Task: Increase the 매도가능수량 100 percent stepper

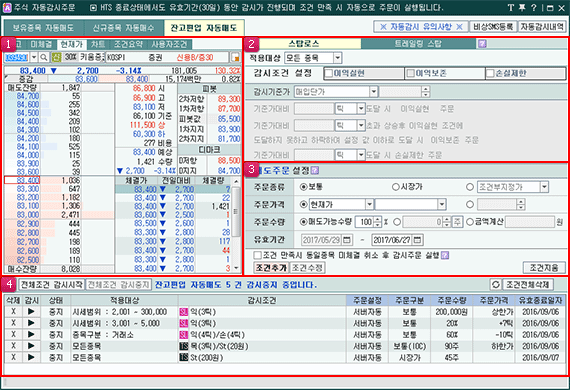Action: tap(378, 219)
